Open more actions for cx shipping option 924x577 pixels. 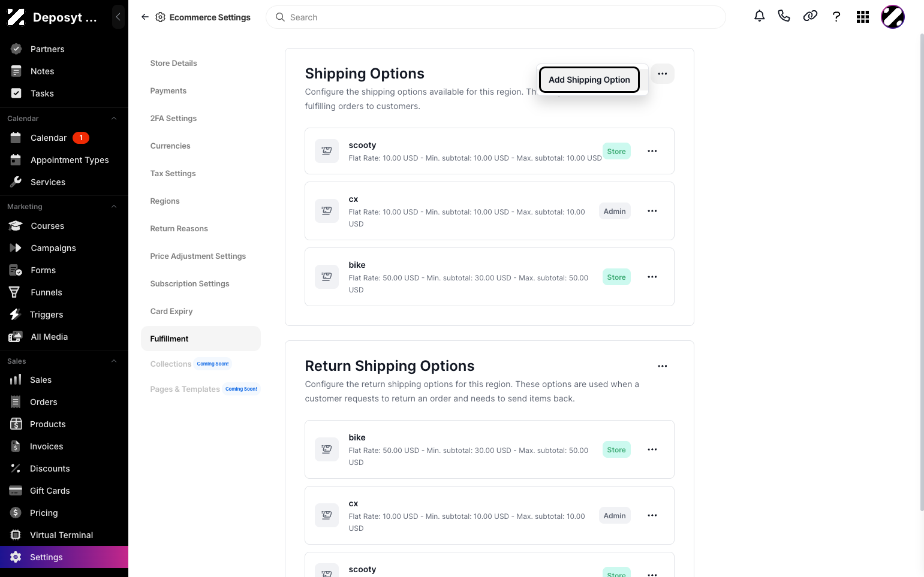(x=652, y=211)
